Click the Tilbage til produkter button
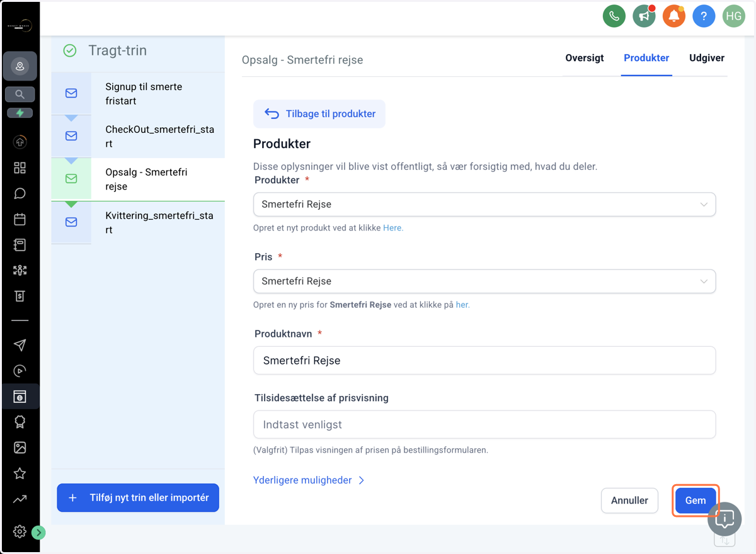 (x=319, y=114)
